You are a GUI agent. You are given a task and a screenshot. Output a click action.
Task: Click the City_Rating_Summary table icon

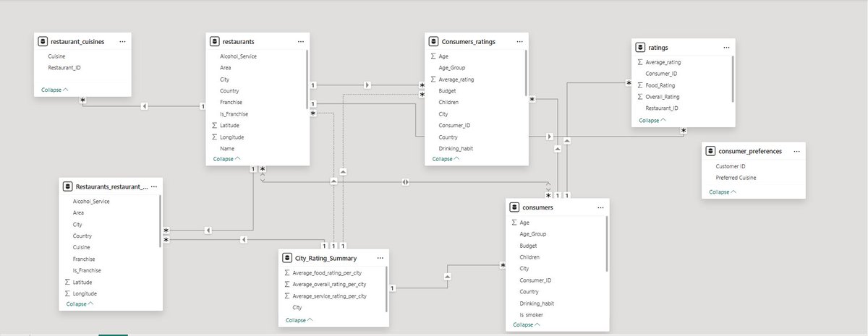click(x=288, y=258)
